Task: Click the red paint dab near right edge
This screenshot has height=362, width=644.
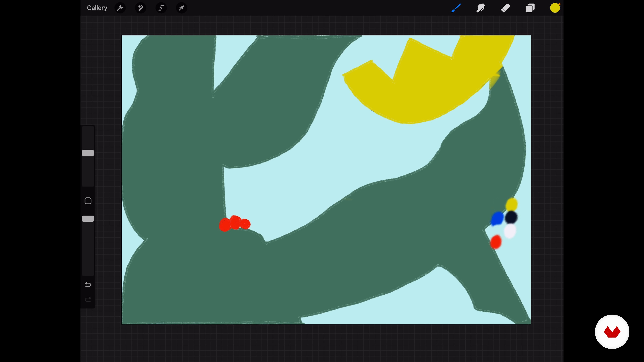Action: (x=496, y=242)
